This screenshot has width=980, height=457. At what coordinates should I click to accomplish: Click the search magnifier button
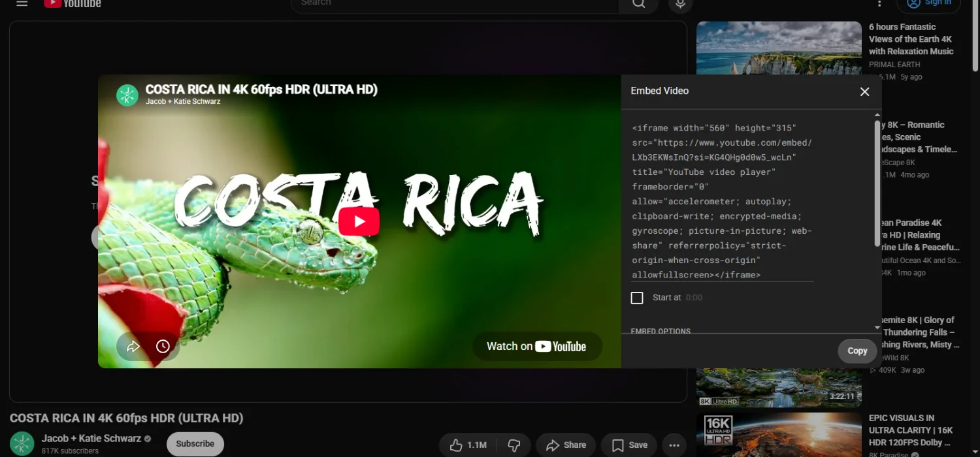639,3
